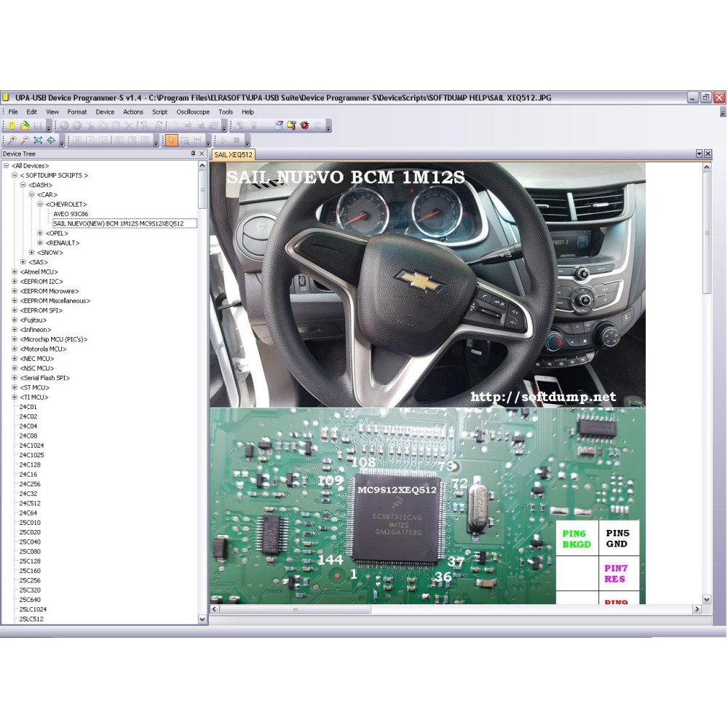Switch to the SAIL XEQ512 tab
This screenshot has height=728, width=728.
tap(233, 155)
